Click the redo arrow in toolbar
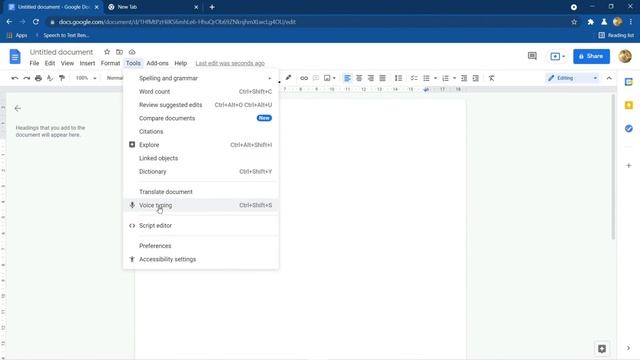 27,78
